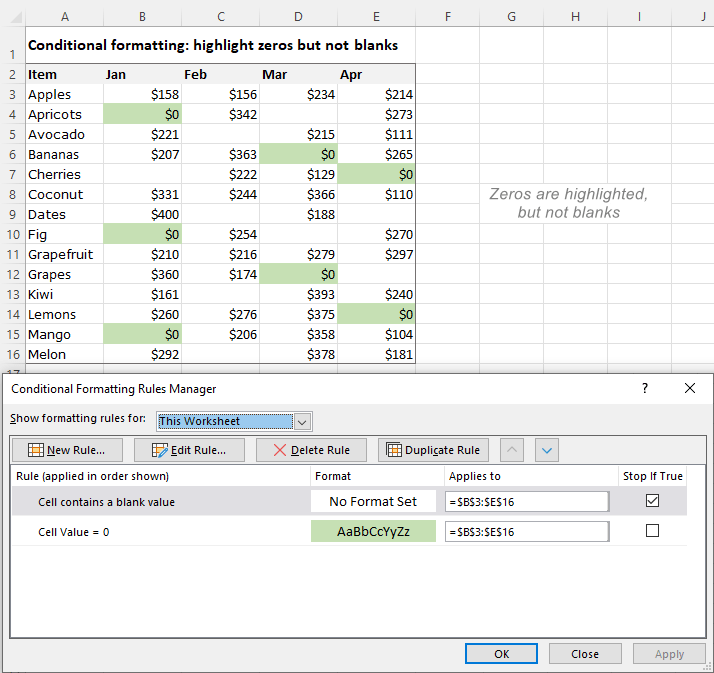The height and width of the screenshot is (673, 714).
Task: Select column A header
Action: point(65,17)
